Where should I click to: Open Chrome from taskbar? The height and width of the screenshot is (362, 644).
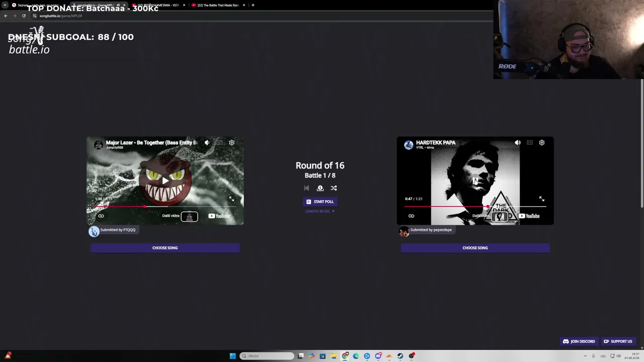(345, 356)
